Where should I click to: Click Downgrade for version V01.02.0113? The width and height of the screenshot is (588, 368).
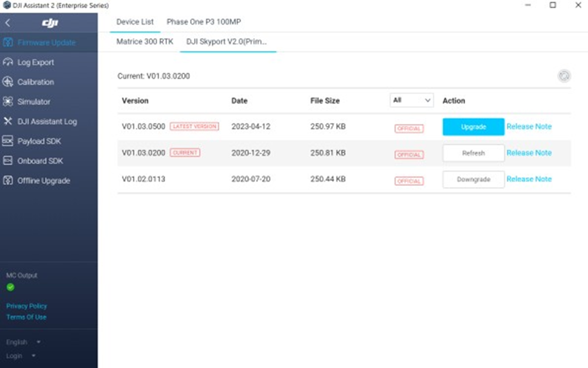pyautogui.click(x=473, y=179)
